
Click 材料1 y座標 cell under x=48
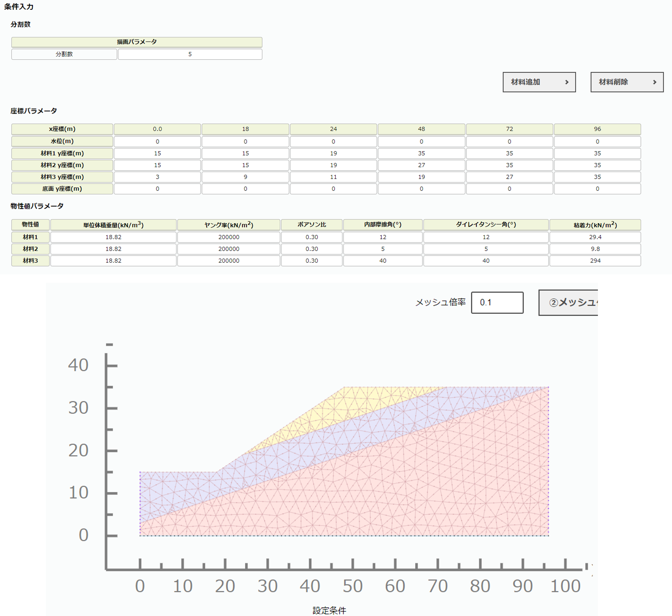pos(421,153)
